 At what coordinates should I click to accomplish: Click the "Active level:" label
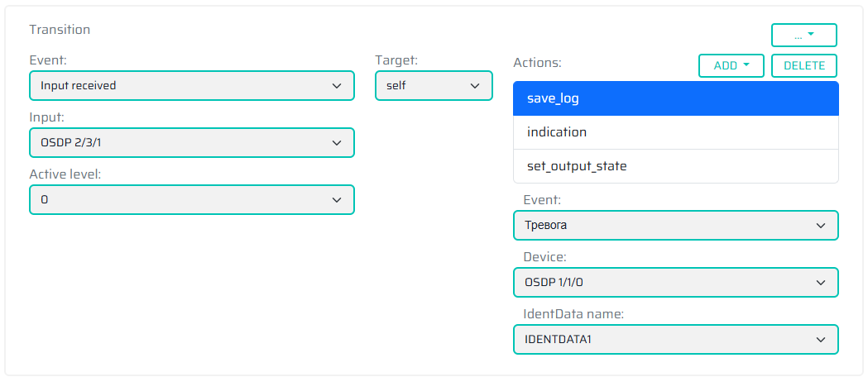pyautogui.click(x=65, y=174)
